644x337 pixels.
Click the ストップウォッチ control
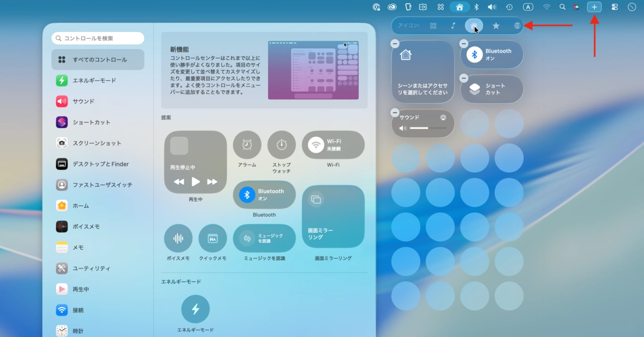pyautogui.click(x=281, y=144)
